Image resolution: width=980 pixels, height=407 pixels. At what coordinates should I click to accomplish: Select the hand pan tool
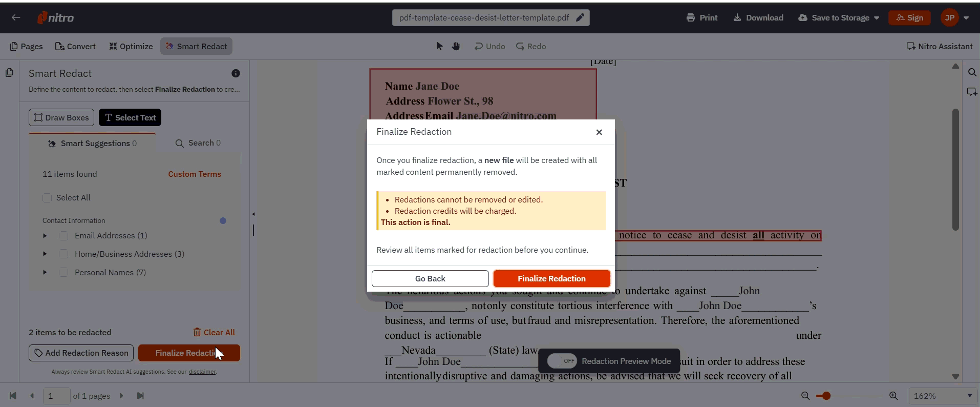[456, 46]
